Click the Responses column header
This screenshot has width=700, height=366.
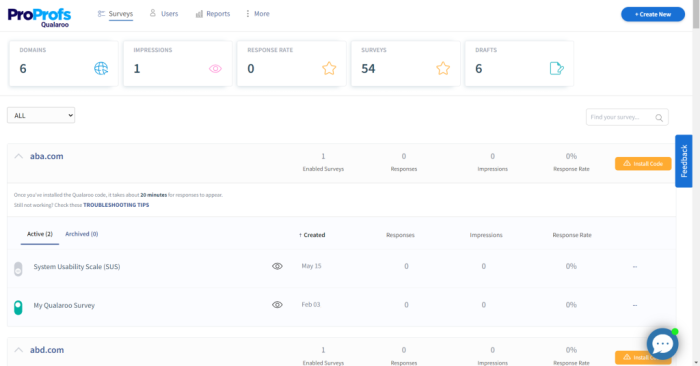tap(400, 235)
